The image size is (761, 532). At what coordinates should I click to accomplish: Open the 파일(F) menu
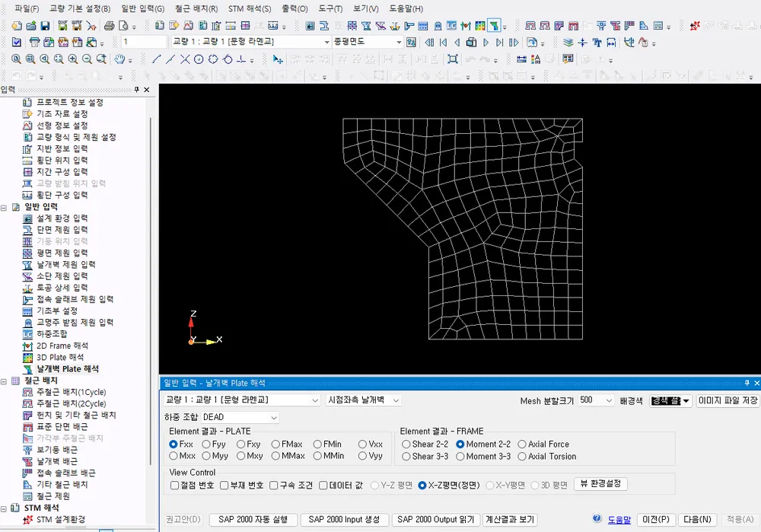coord(27,8)
